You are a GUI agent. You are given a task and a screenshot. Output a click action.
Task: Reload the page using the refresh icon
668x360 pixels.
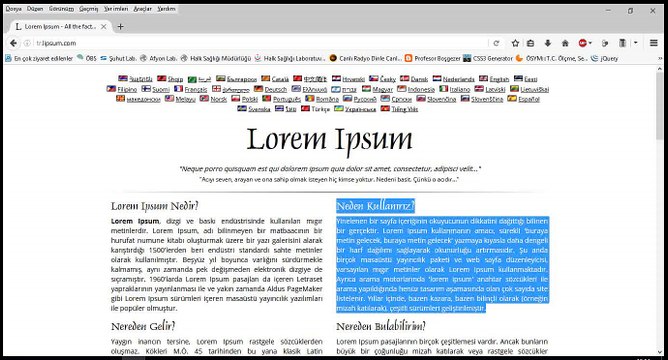[496, 43]
